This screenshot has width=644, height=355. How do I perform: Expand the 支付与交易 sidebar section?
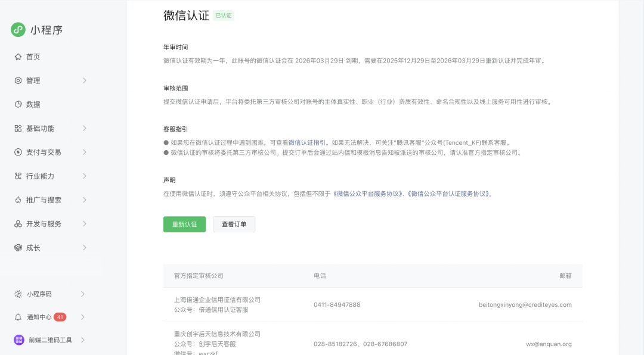pos(85,152)
